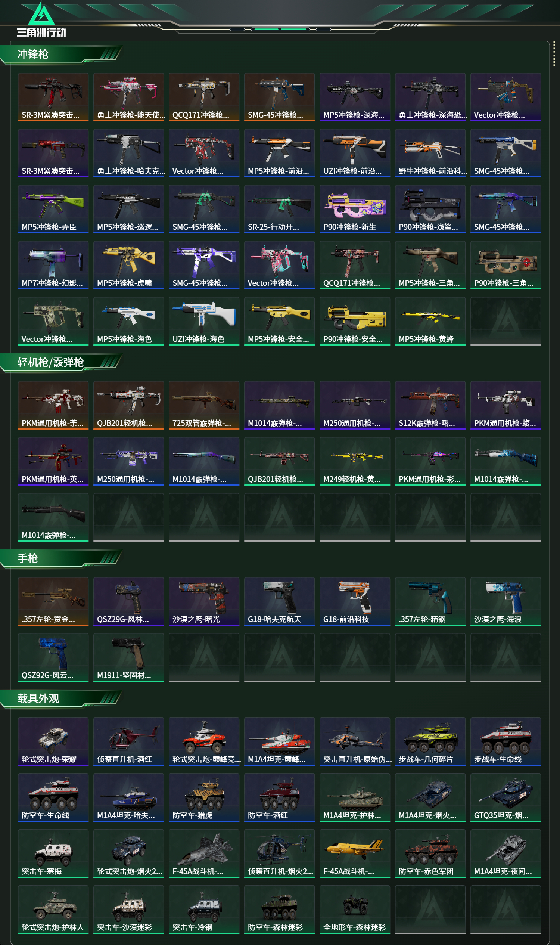
Task: Select the 步战车-几何碎片 vehicle skin
Action: [x=430, y=741]
